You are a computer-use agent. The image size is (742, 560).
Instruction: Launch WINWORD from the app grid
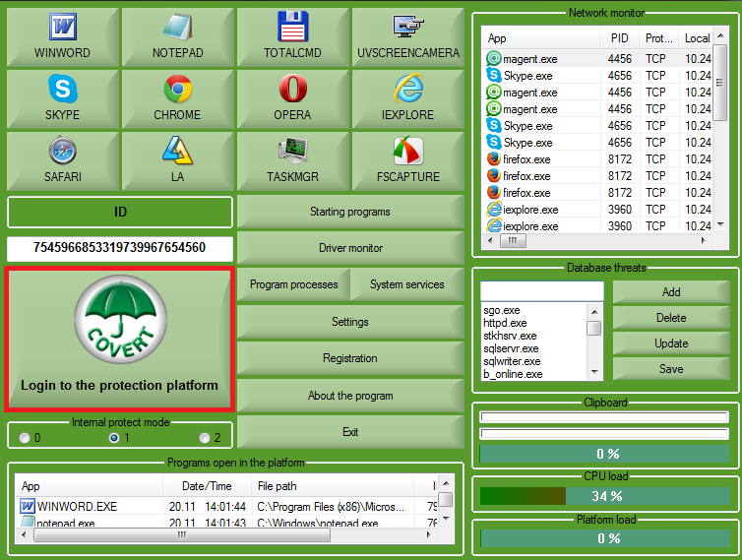62,36
